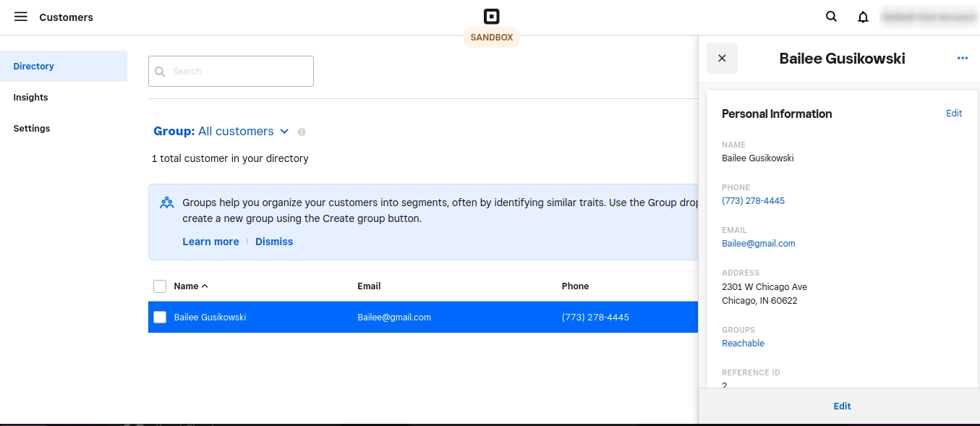Click the groups people icon in banner
The width and height of the screenshot is (980, 426).
click(x=167, y=203)
